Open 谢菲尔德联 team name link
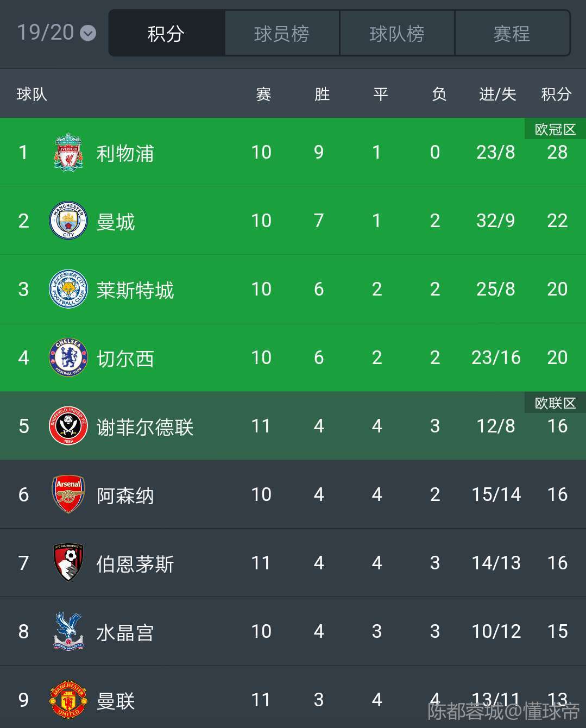Image resolution: width=586 pixels, height=728 pixels. pyautogui.click(x=145, y=427)
